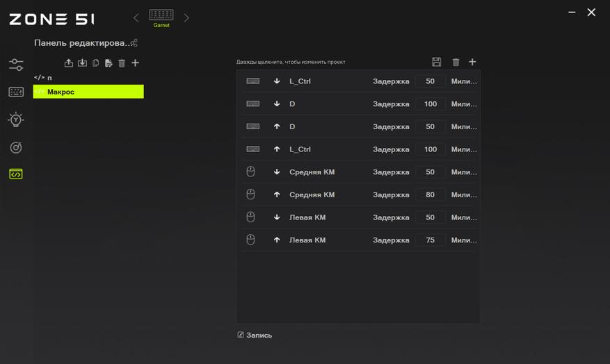Open unit dropdown in Левая КМ press row

(464, 217)
